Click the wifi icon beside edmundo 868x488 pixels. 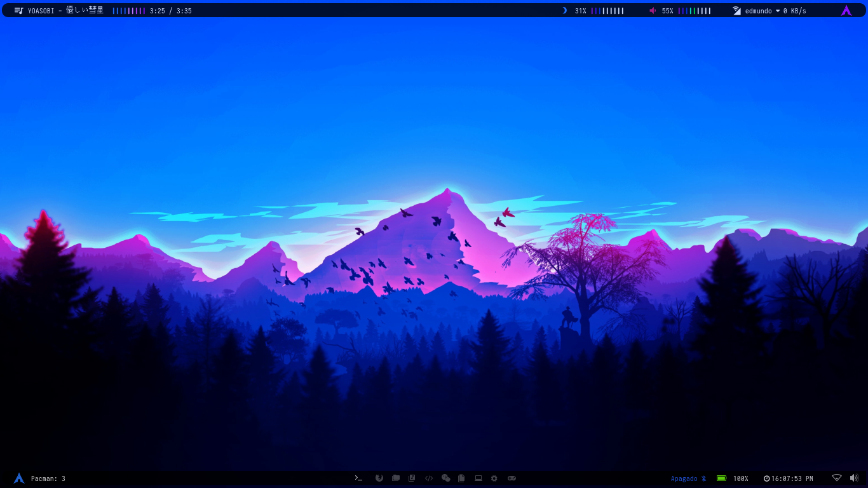[x=736, y=11]
